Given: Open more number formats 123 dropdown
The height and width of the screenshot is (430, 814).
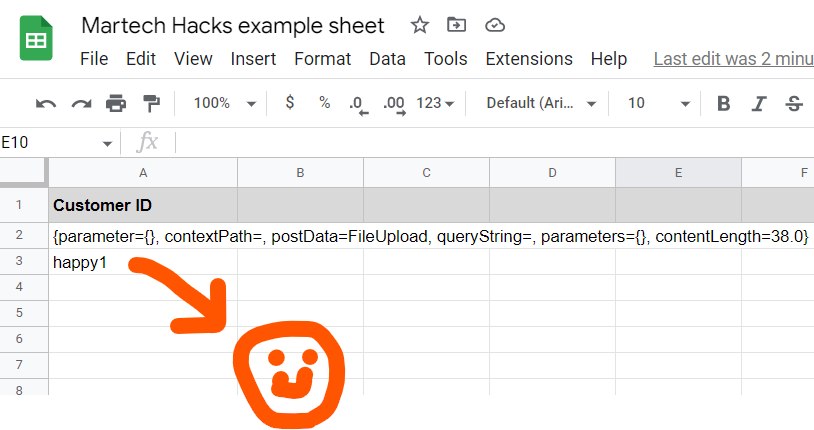Looking at the screenshot, I should [435, 103].
